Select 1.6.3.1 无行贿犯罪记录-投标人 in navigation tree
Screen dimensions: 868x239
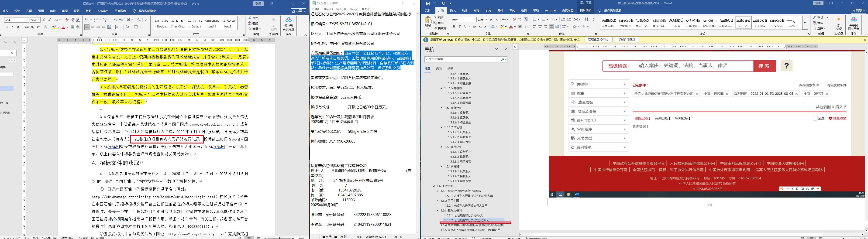click(463, 215)
